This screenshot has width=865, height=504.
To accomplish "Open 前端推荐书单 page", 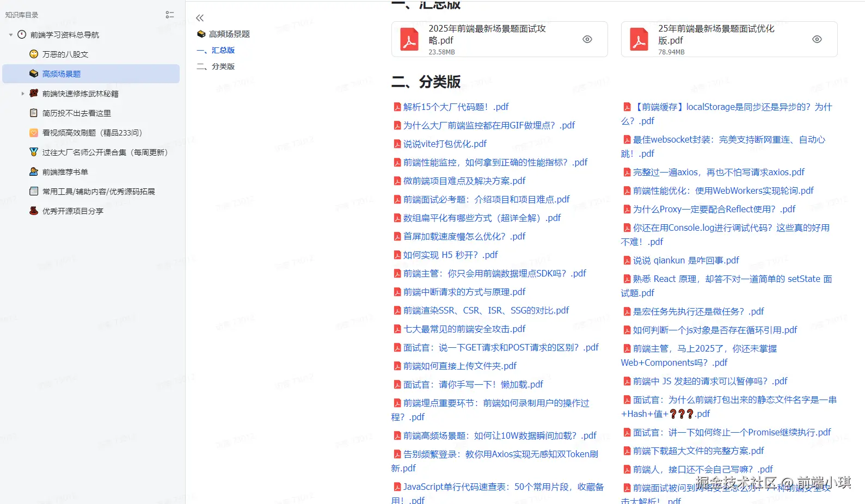I will [x=65, y=172].
